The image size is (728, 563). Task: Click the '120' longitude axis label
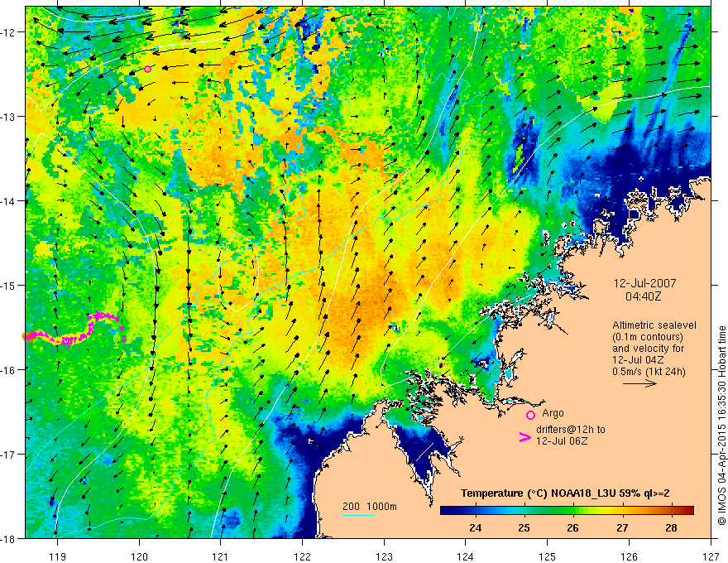(139, 556)
